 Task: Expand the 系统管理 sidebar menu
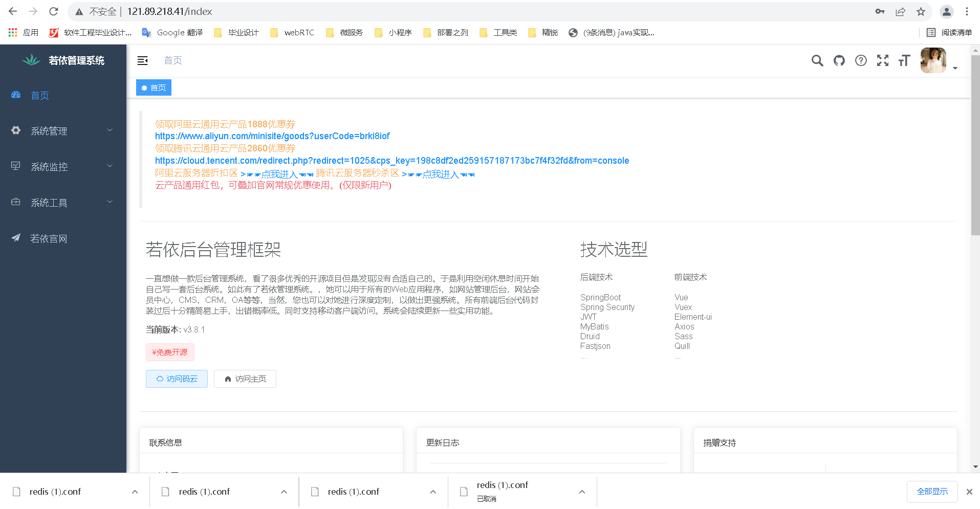click(63, 131)
